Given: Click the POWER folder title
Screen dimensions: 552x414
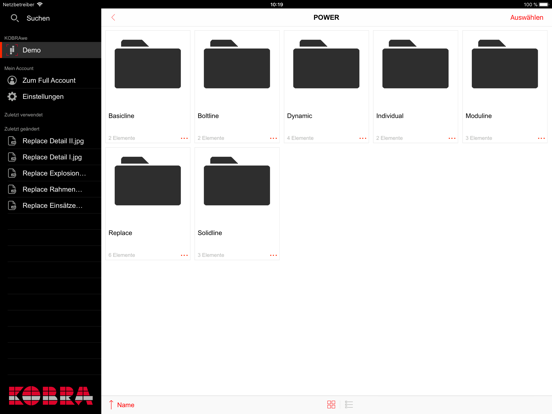Looking at the screenshot, I should 326,17.
